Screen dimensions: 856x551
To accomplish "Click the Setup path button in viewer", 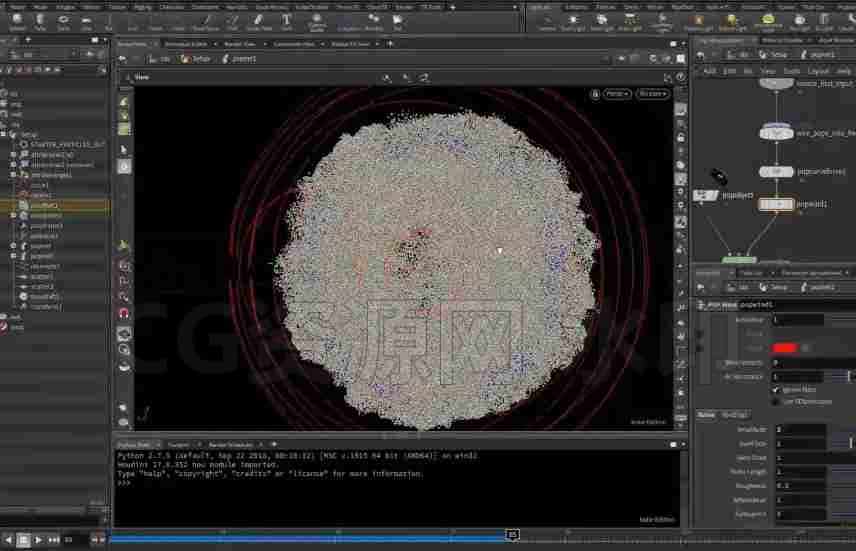I will click(x=195, y=58).
